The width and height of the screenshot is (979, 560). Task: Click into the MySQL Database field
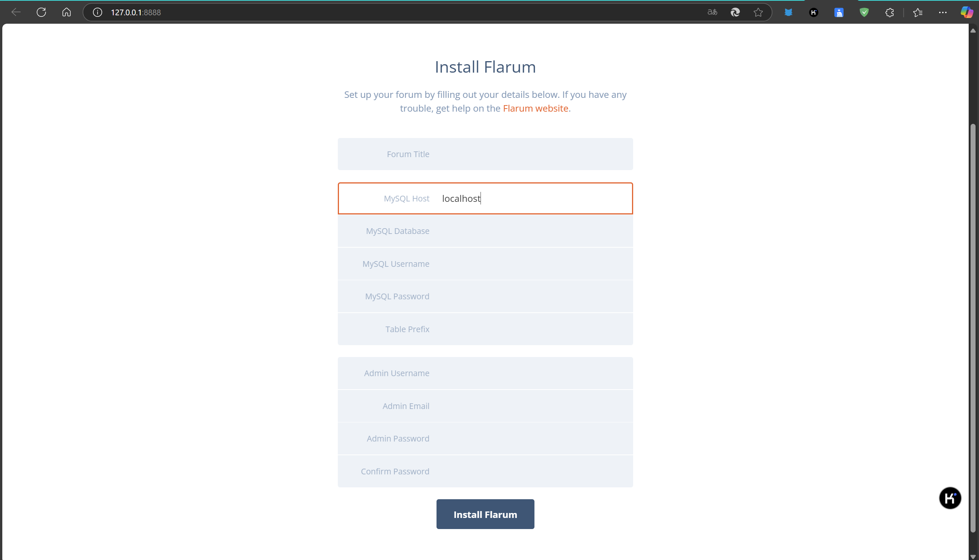pyautogui.click(x=531, y=231)
